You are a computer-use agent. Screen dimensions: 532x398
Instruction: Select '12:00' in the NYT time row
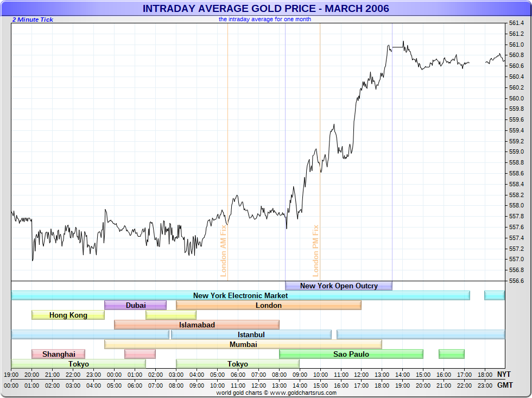(x=362, y=375)
